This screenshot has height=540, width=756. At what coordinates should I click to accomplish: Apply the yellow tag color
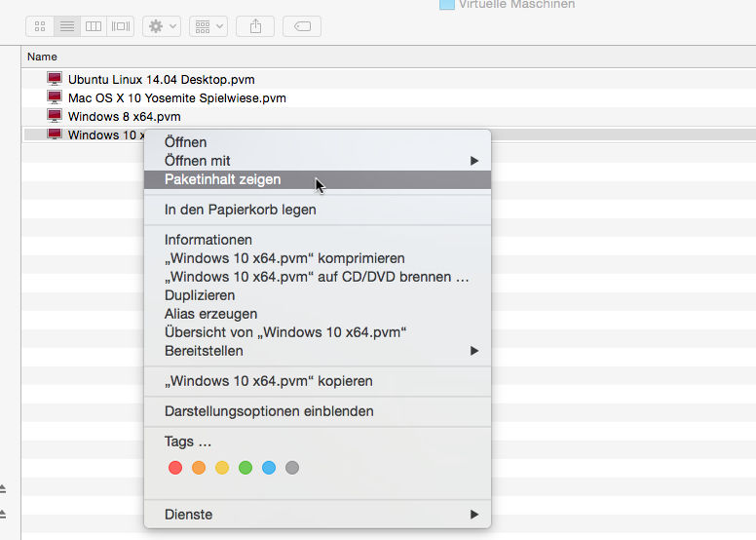point(222,468)
